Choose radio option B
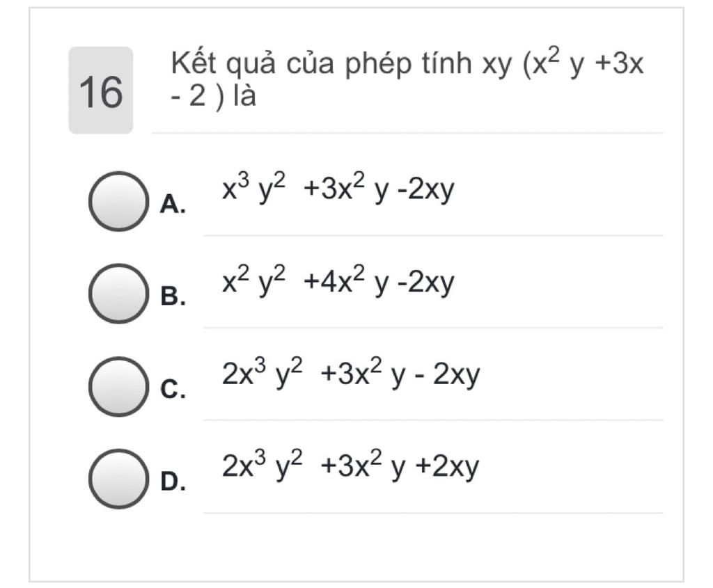 118,293
